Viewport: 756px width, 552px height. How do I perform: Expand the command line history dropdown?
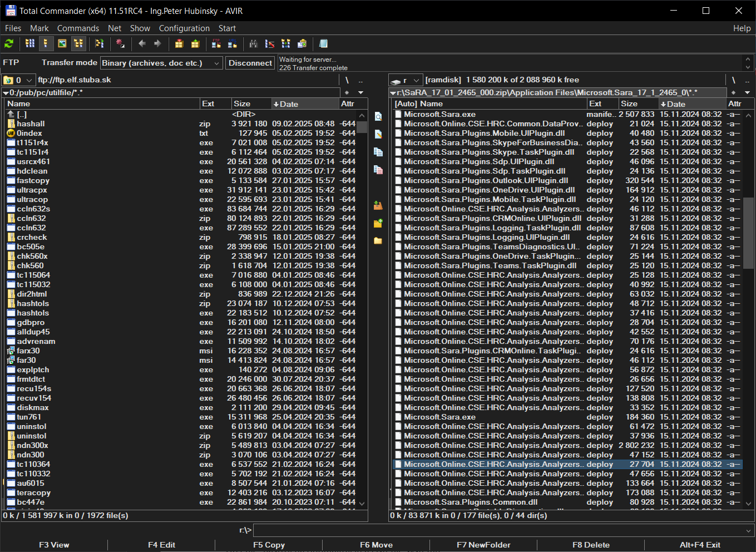(x=748, y=531)
